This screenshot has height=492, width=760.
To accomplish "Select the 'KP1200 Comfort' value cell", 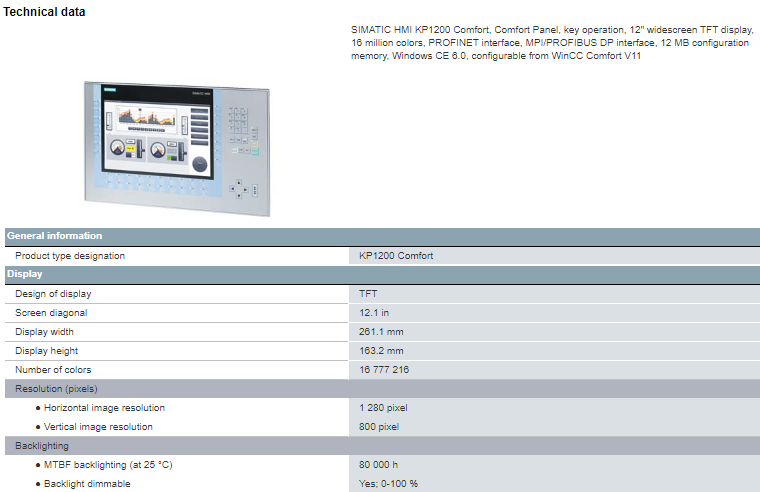I will tap(554, 255).
